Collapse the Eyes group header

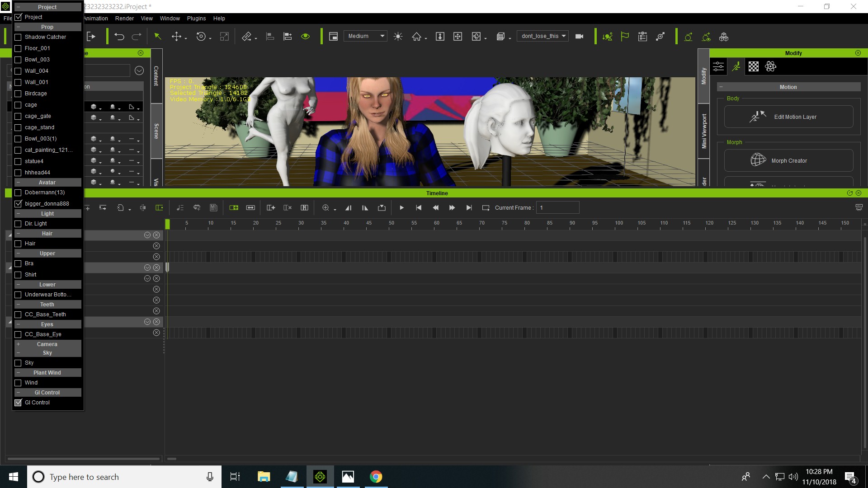pos(47,324)
